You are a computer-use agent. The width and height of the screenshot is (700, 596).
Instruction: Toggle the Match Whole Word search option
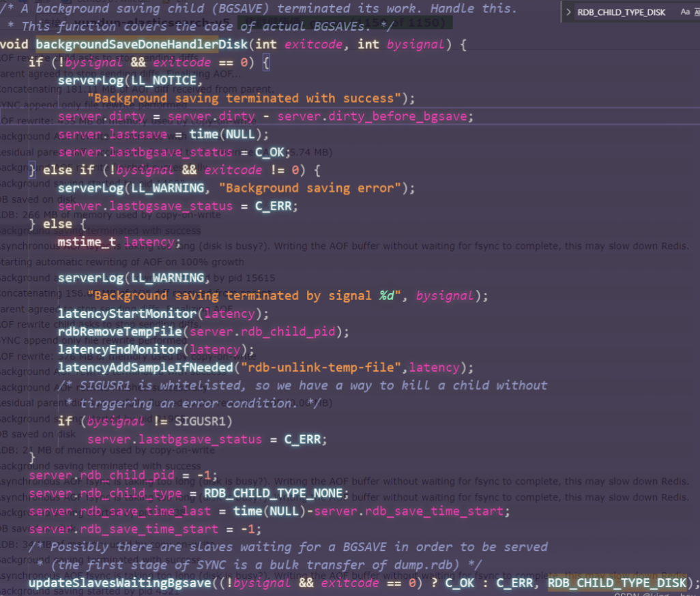click(x=697, y=12)
